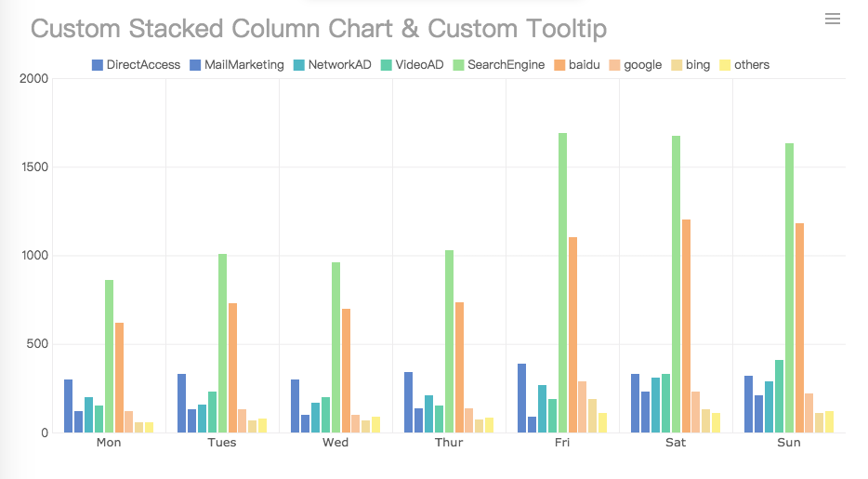
Task: Click the Thur x-axis label
Action: coord(449,443)
